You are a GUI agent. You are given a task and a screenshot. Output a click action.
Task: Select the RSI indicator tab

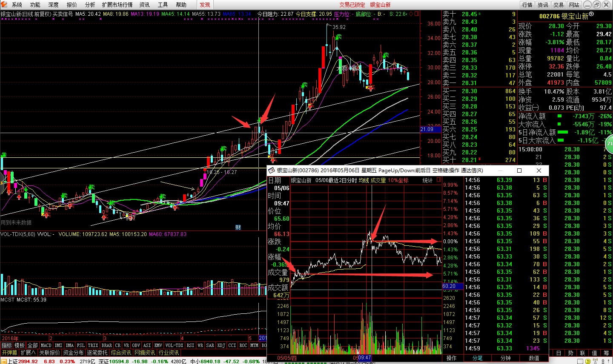[190, 346]
